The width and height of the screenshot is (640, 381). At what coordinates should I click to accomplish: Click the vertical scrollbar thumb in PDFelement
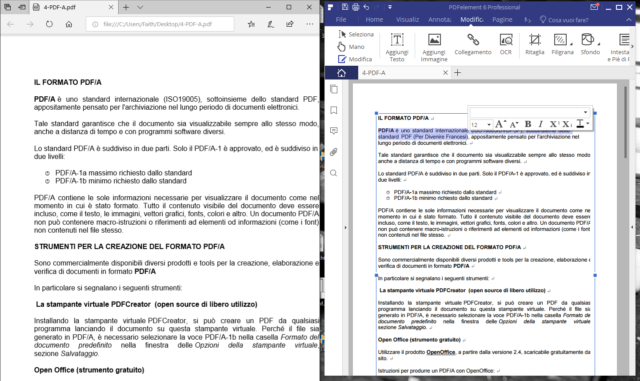click(625, 122)
